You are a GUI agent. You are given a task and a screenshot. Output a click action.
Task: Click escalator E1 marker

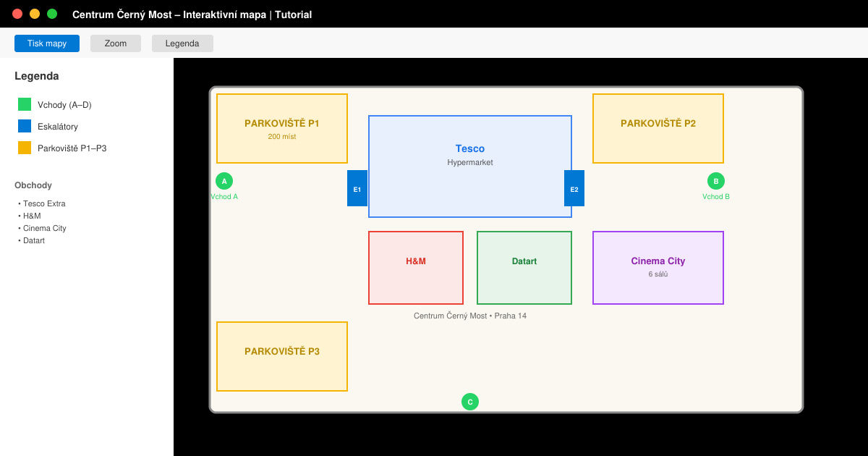click(x=357, y=188)
